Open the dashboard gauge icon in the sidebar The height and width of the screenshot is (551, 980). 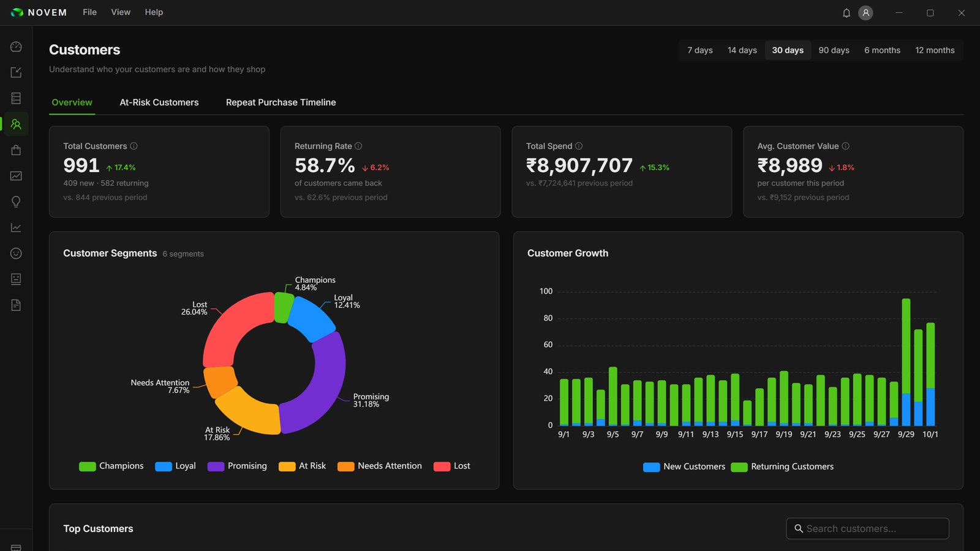point(16,47)
